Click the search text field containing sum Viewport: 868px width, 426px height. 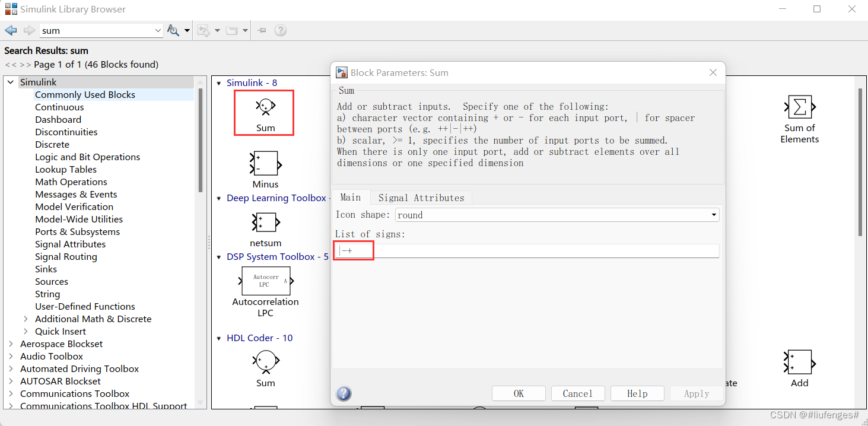point(96,30)
